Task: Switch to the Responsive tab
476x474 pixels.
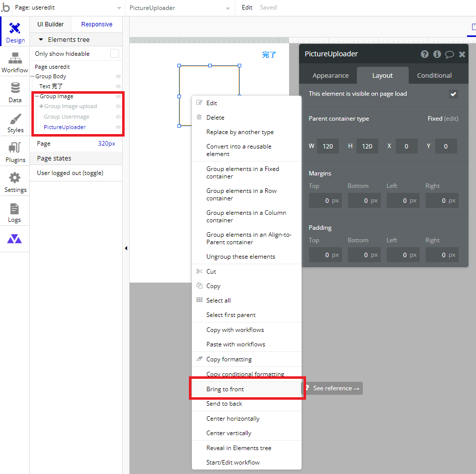Action: [x=97, y=24]
